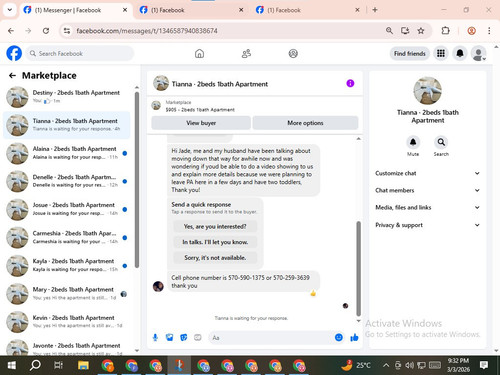Open Task View on the taskbar
Viewport: 500px width, 375px height.
click(58, 365)
